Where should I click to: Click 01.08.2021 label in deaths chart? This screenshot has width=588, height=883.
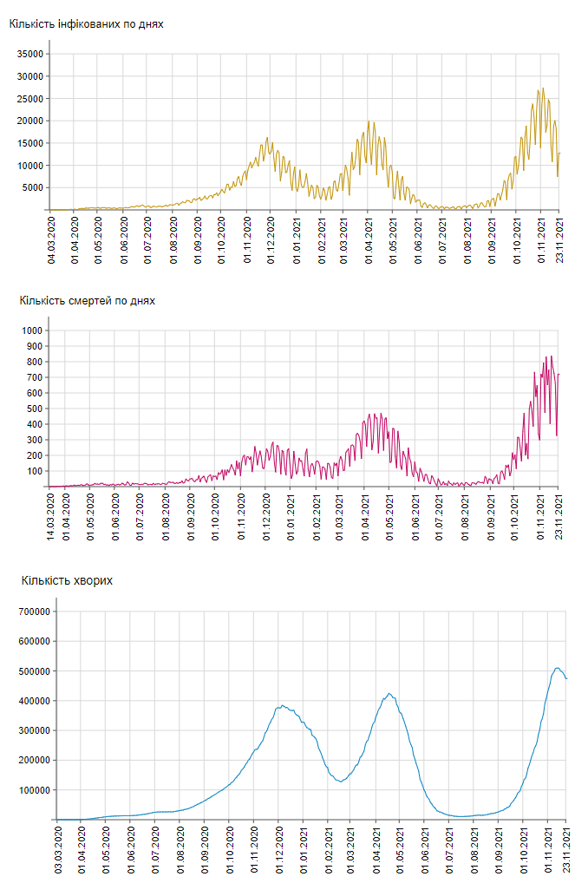tap(465, 517)
